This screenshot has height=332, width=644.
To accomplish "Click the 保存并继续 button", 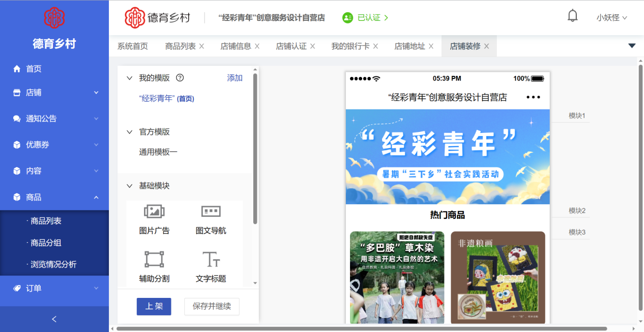I will [x=212, y=307].
